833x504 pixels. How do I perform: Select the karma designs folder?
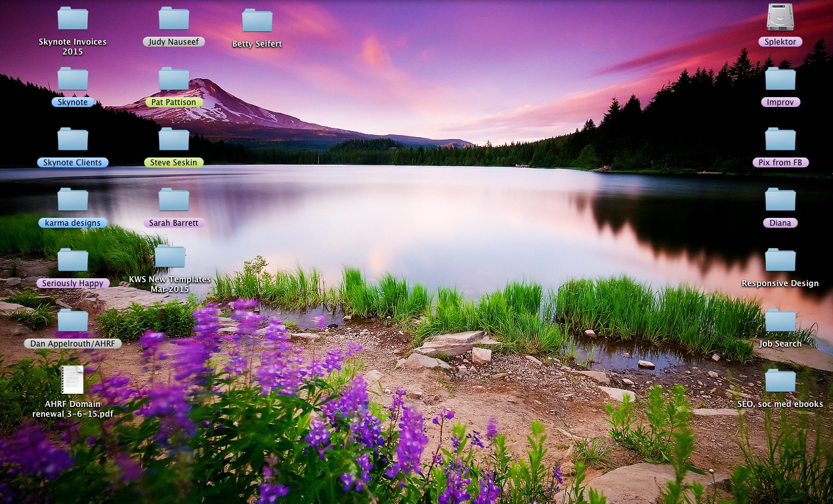[x=72, y=200]
